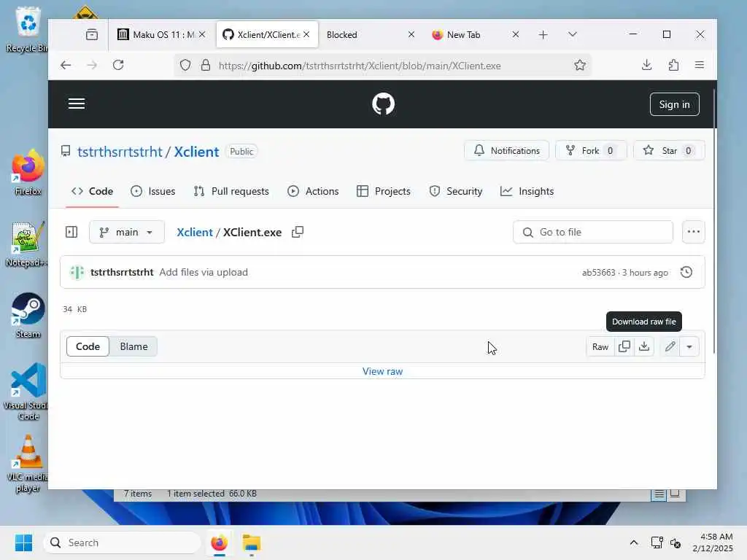
Task: Open tracking protection shield icon
Action: pos(185,65)
